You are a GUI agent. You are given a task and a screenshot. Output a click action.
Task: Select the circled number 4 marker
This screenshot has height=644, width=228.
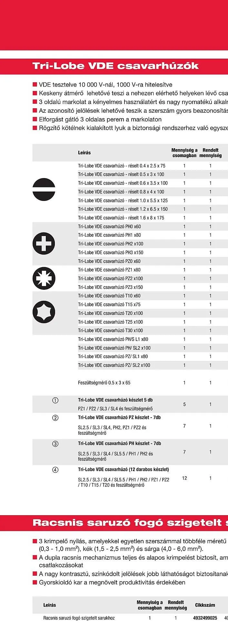pyautogui.click(x=55, y=470)
